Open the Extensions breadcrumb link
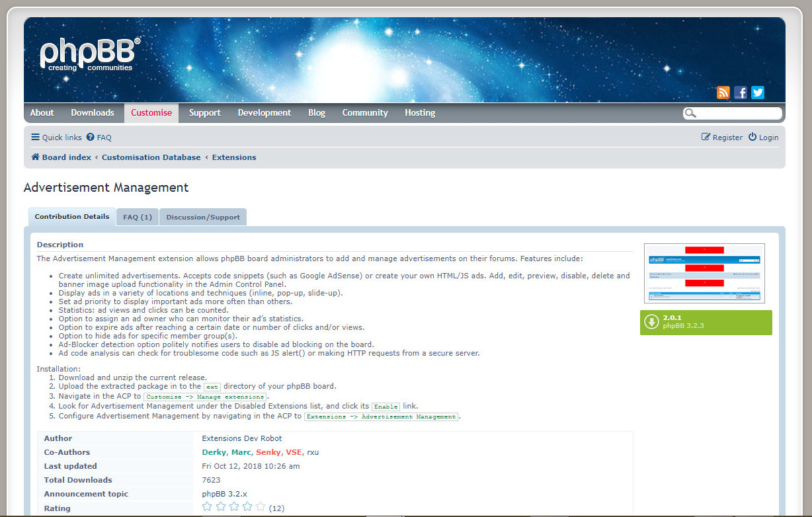Image resolution: width=812 pixels, height=517 pixels. pos(234,157)
